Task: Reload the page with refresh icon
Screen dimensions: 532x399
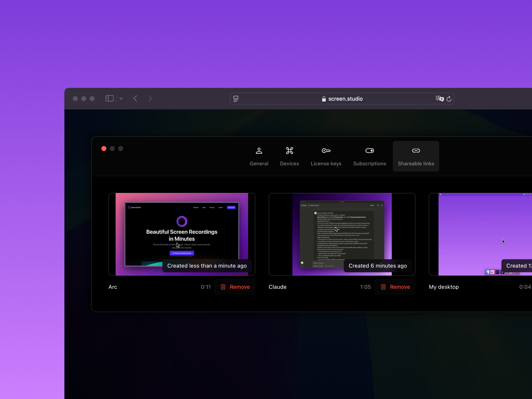Action: tap(449, 99)
